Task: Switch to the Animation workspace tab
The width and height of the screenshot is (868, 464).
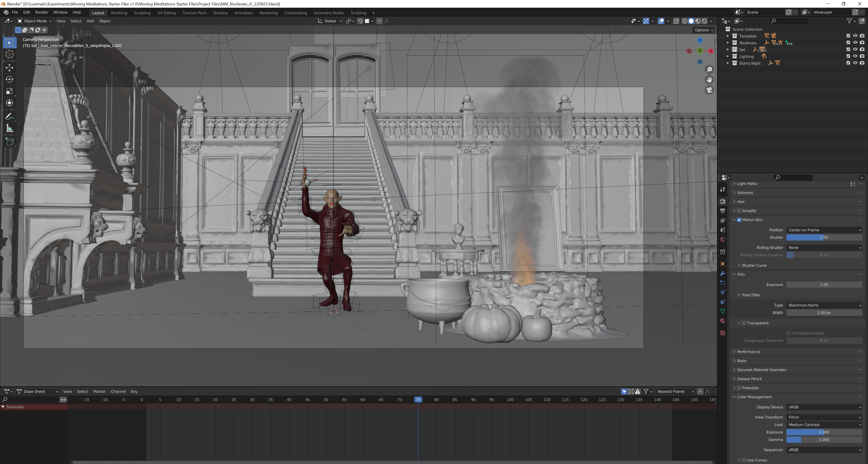Action: [x=243, y=13]
